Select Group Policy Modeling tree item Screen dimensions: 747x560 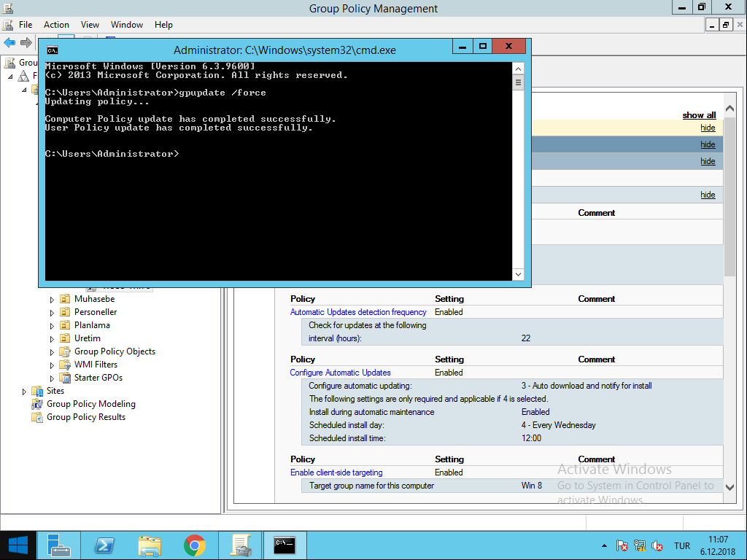[x=91, y=404]
